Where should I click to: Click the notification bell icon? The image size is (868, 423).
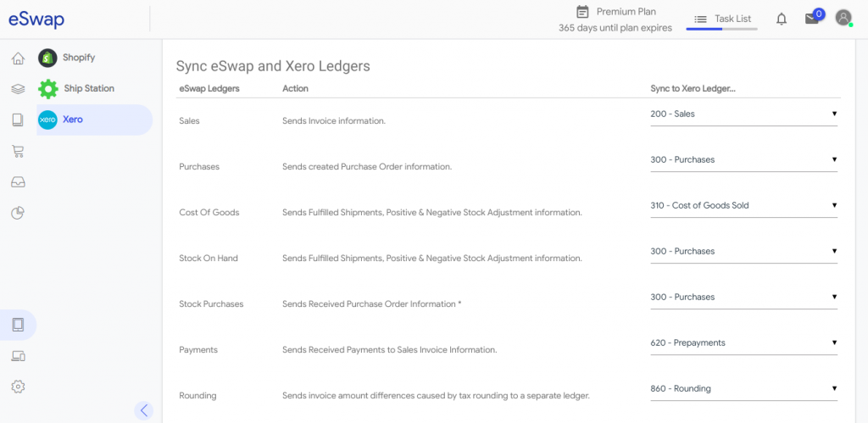click(x=782, y=19)
